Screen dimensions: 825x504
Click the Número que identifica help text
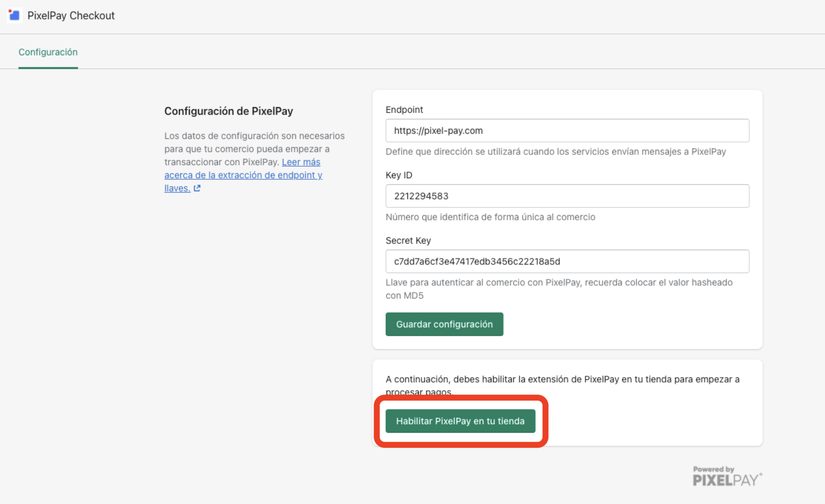pyautogui.click(x=490, y=217)
